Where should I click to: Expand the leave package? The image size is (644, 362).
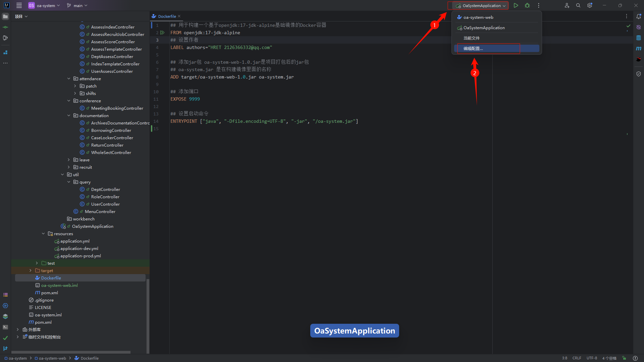click(69, 160)
